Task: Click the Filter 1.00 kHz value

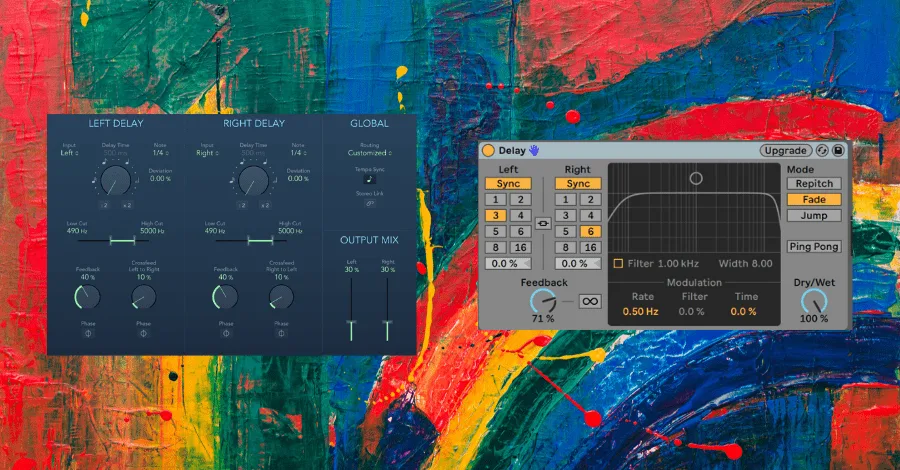Action: point(678,263)
